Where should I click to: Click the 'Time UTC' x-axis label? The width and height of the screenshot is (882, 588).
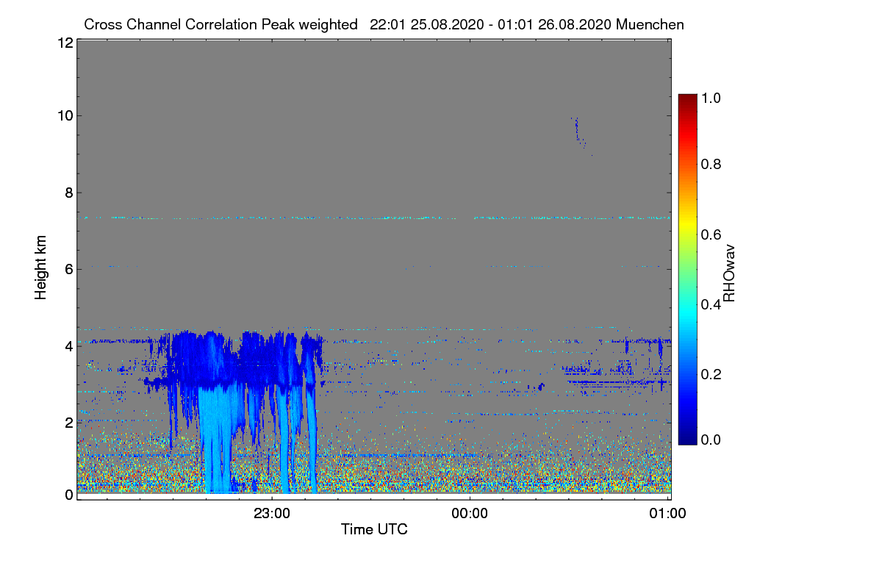click(374, 529)
